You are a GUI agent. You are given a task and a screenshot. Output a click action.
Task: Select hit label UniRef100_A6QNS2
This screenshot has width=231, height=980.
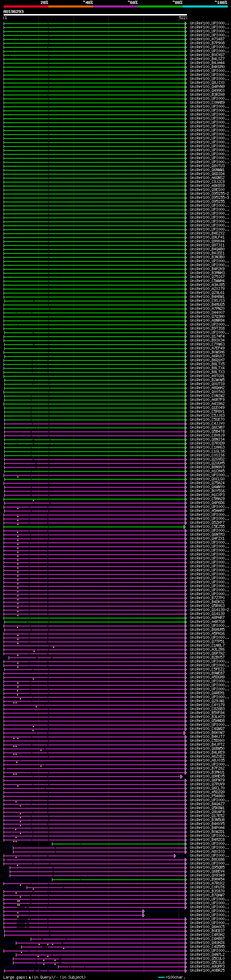208,178
